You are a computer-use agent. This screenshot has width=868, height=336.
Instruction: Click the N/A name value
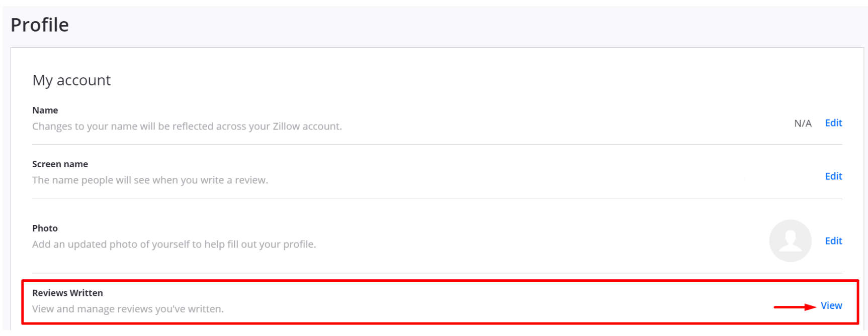click(803, 124)
